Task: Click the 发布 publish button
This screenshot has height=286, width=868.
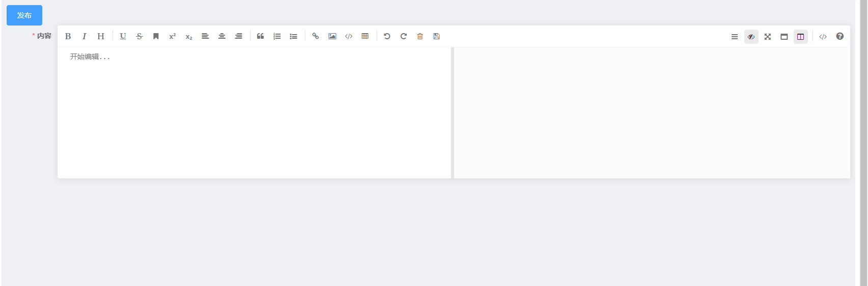Action: (24, 15)
